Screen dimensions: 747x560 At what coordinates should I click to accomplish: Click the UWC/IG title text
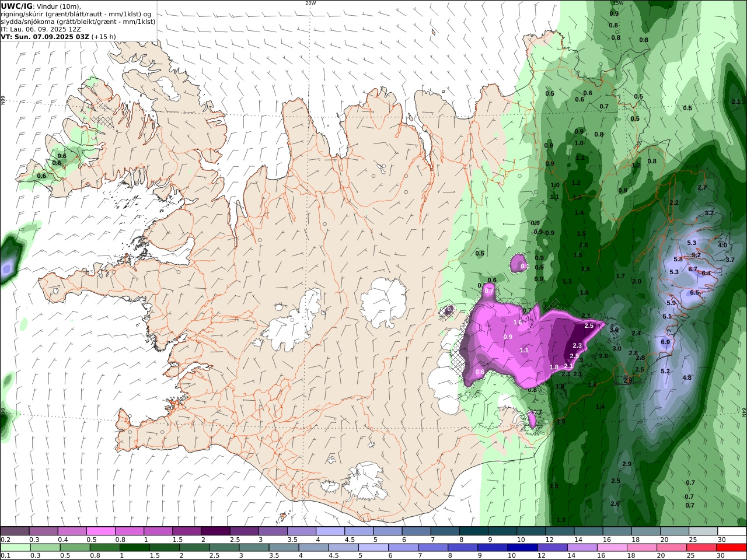(17, 6)
